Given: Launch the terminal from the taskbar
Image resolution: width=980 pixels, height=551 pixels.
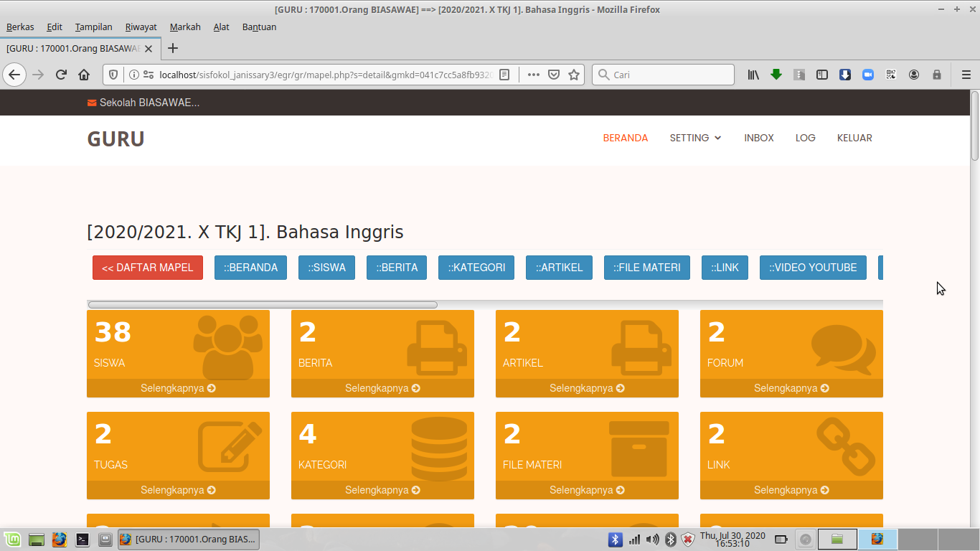Looking at the screenshot, I should 83,539.
